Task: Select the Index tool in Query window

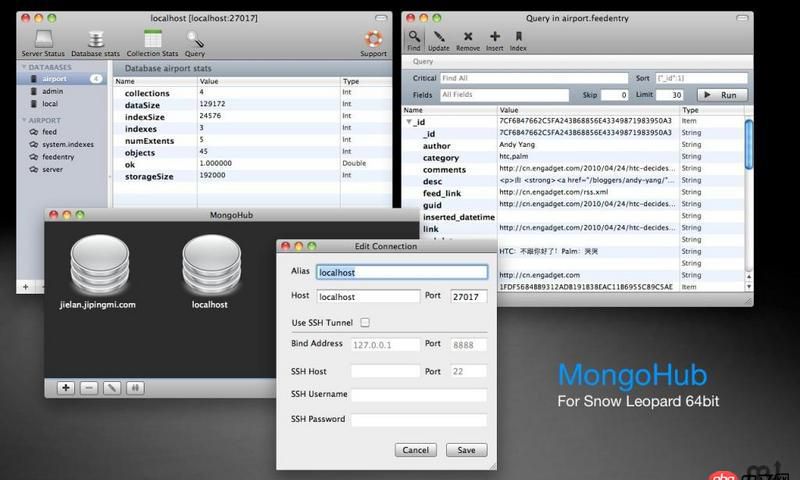Action: 518,40
